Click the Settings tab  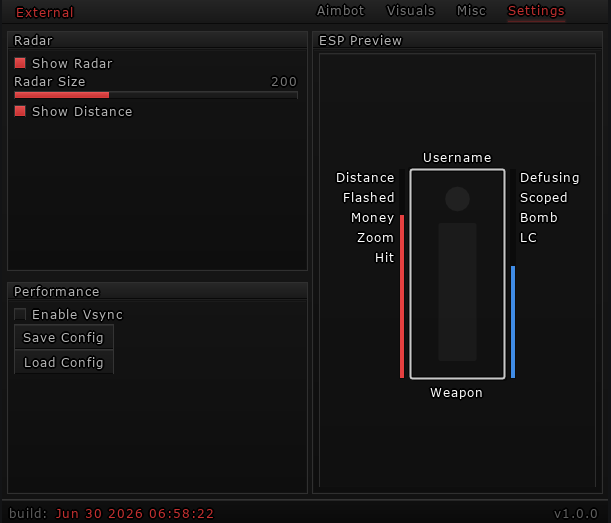tap(536, 11)
